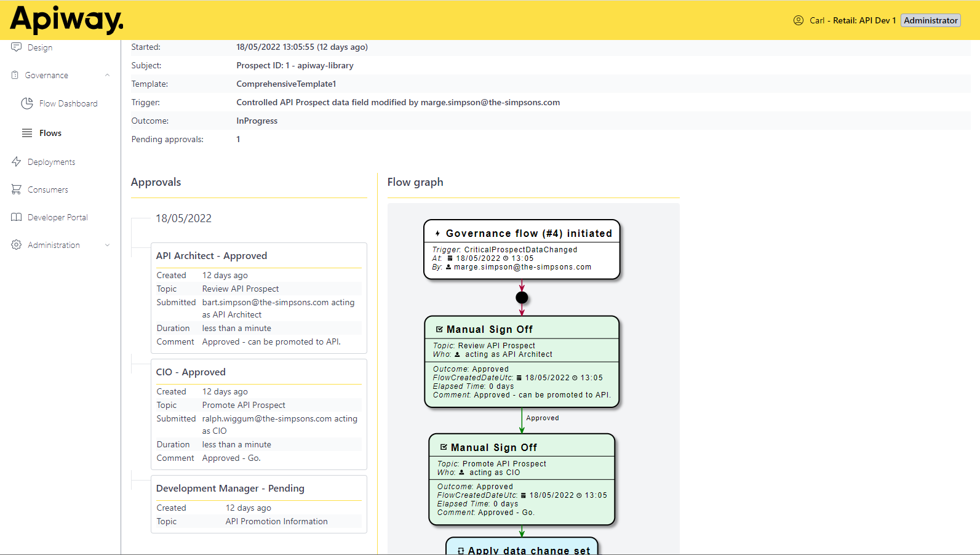The image size is (980, 555).
Task: Click the Deployments lightning icon
Action: tap(16, 162)
